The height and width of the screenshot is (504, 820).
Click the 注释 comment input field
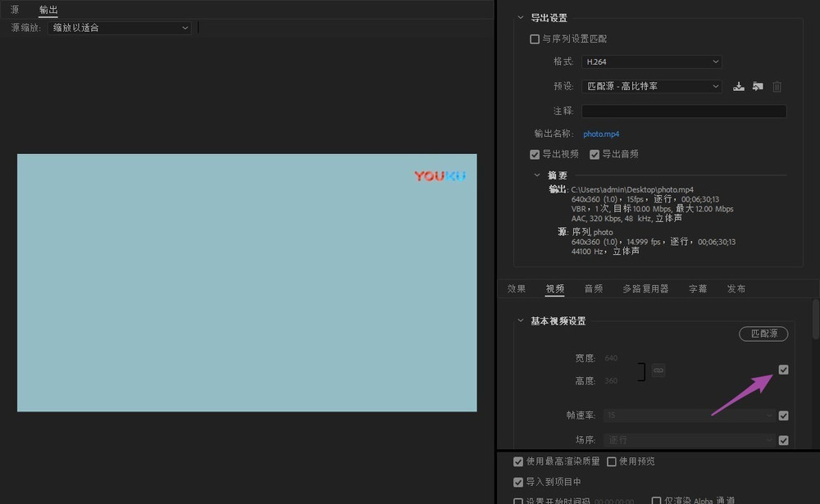[684, 111]
